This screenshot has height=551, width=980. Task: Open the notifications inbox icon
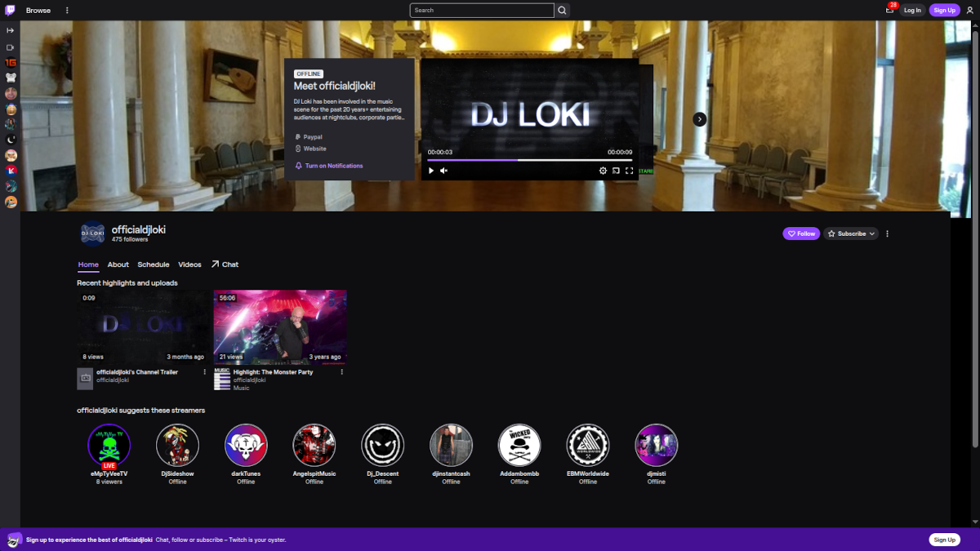pos(889,10)
